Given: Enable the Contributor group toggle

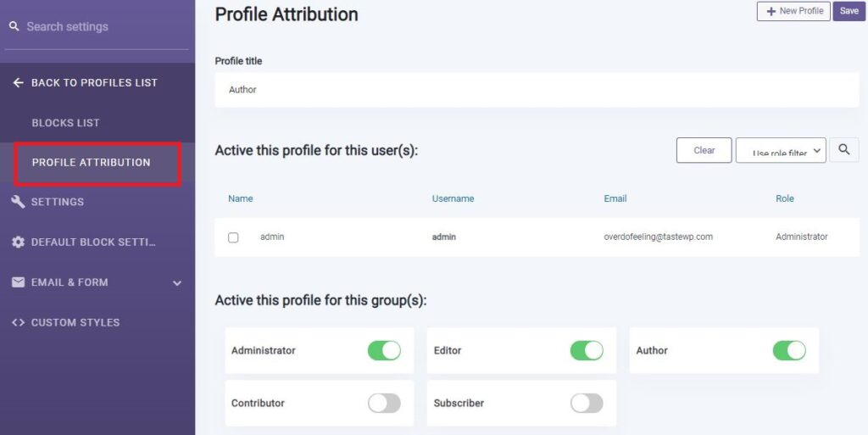Looking at the screenshot, I should tap(384, 403).
